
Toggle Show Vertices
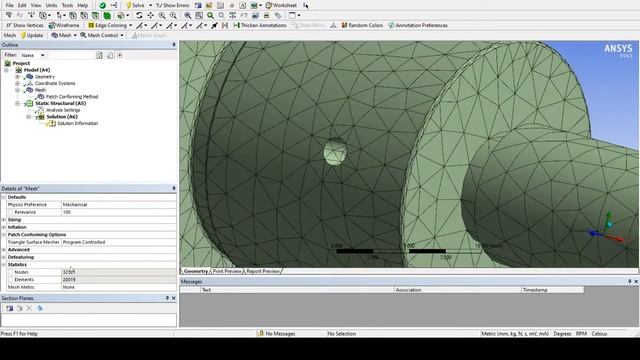pos(25,25)
